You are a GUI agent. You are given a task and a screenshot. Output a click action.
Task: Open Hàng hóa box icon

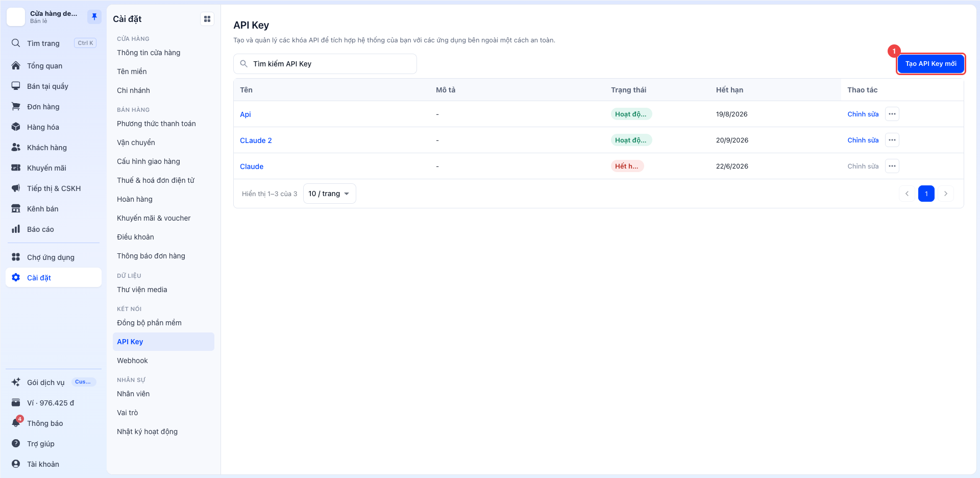16,127
